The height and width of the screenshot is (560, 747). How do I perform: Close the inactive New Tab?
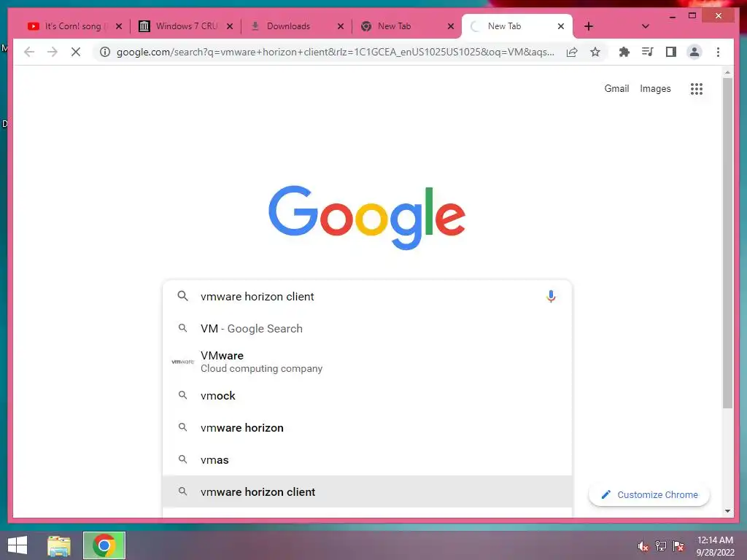(451, 26)
